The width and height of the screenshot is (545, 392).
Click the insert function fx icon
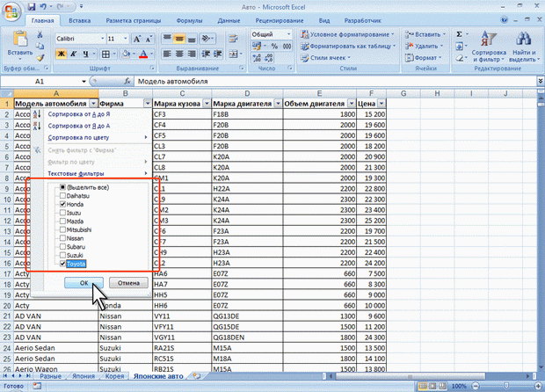click(x=127, y=81)
